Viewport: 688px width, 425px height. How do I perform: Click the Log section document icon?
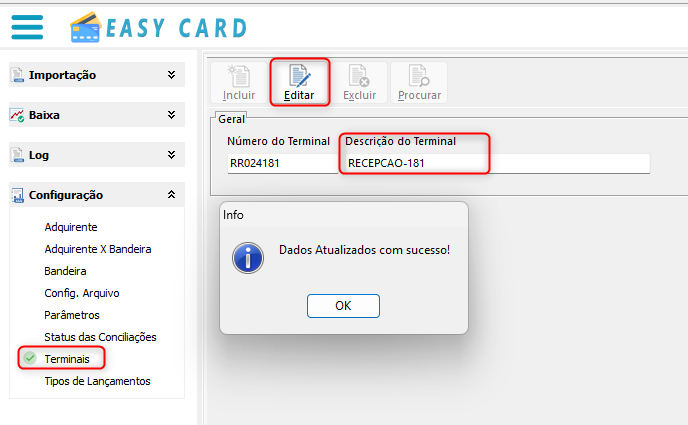pyautogui.click(x=18, y=155)
